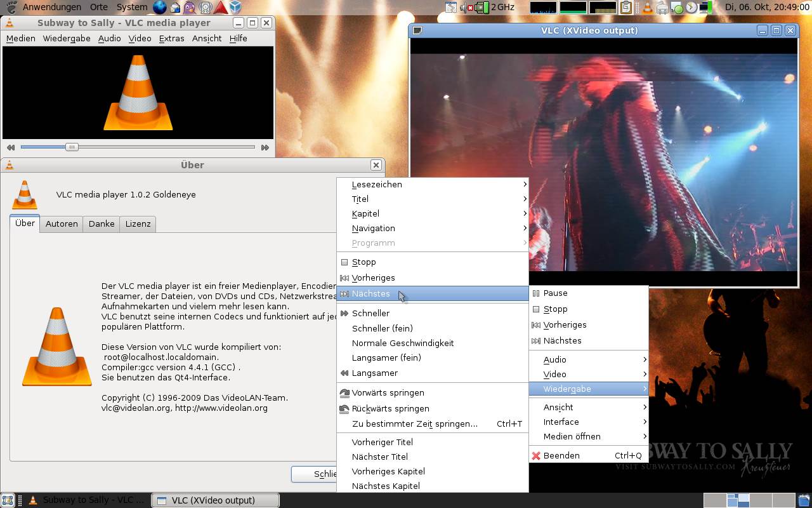Click the 2 GHz CPU frequency applet icon

[481, 8]
